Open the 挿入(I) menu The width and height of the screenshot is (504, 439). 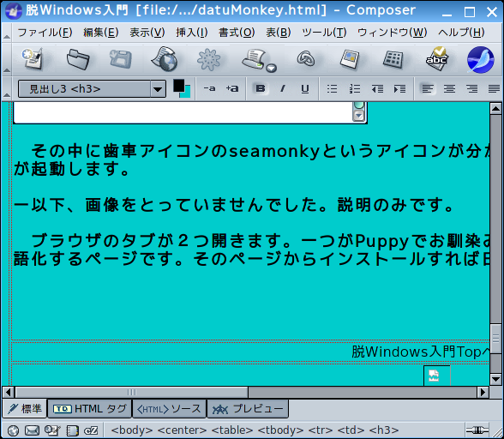tap(192, 33)
